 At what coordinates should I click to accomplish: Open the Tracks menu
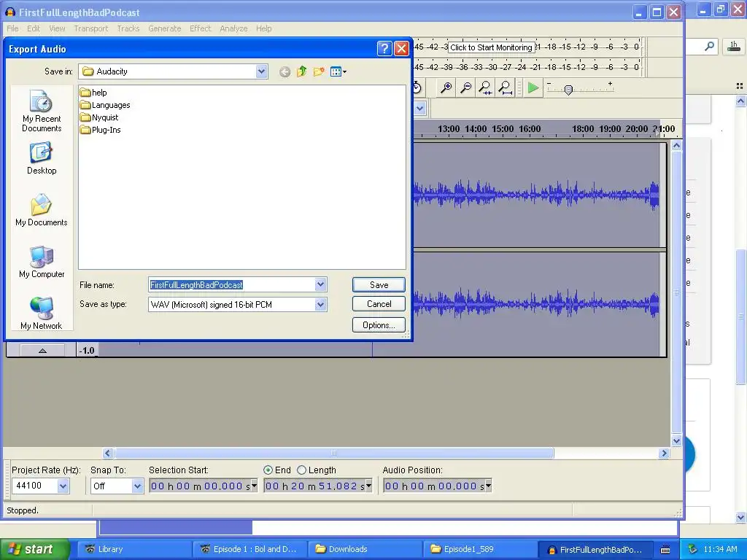128,28
